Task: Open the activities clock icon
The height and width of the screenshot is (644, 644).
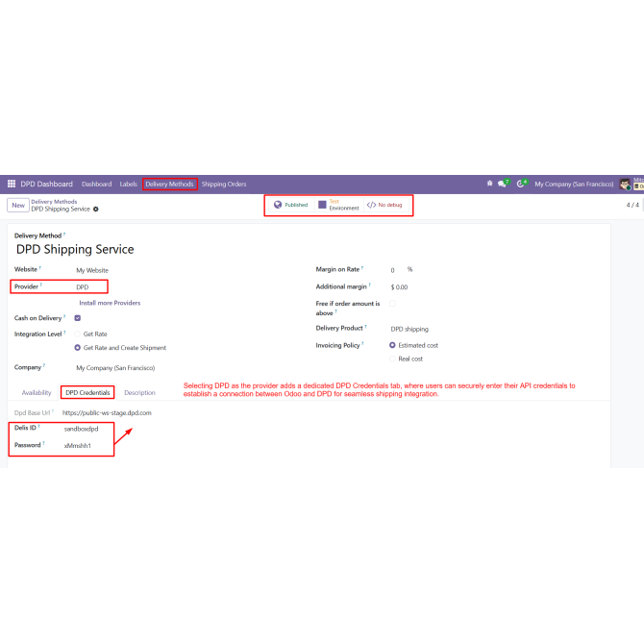Action: [521, 184]
